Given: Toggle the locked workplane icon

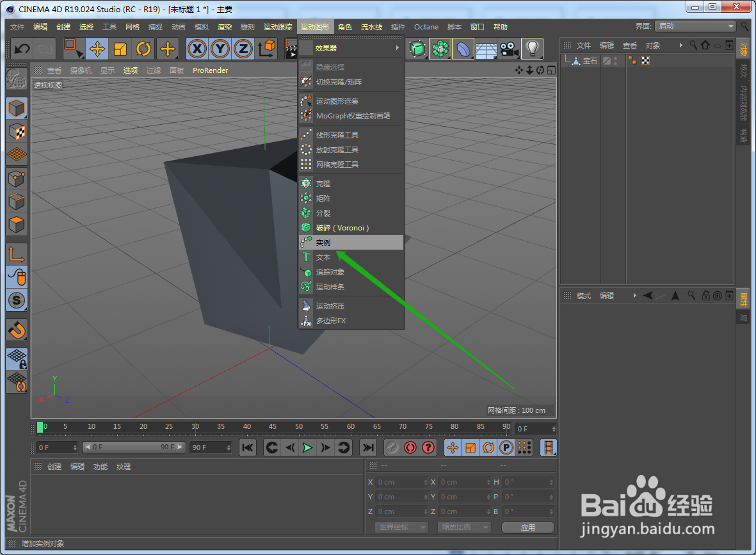Looking at the screenshot, I should point(17,358).
